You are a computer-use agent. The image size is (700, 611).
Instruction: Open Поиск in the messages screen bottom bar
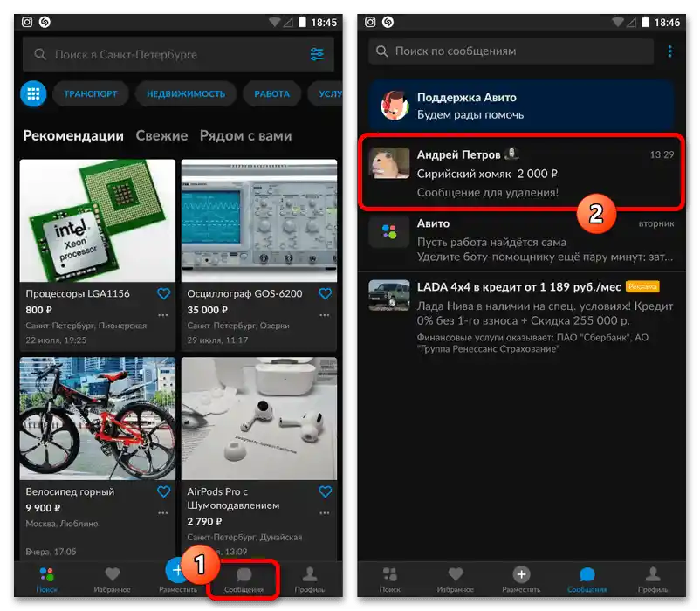(390, 580)
